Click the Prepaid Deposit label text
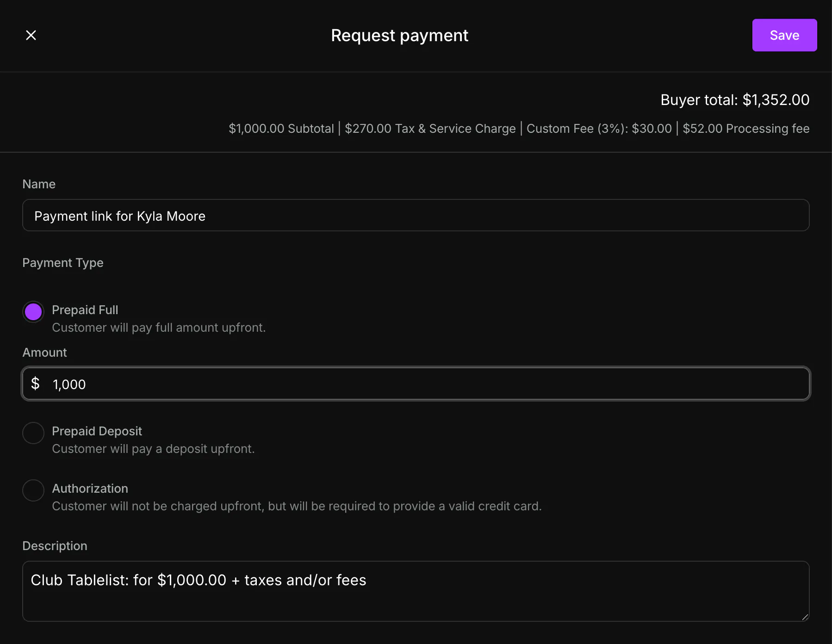Image resolution: width=832 pixels, height=644 pixels. coord(97,431)
